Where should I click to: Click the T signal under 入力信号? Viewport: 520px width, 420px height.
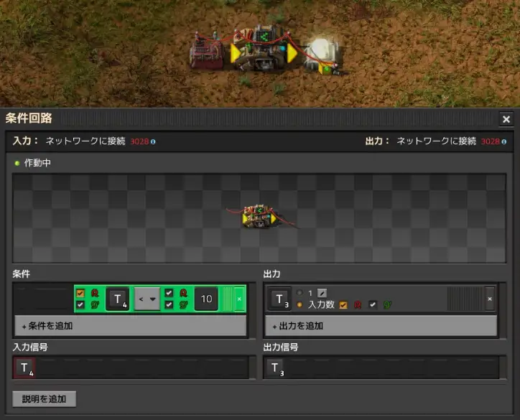pyautogui.click(x=24, y=368)
